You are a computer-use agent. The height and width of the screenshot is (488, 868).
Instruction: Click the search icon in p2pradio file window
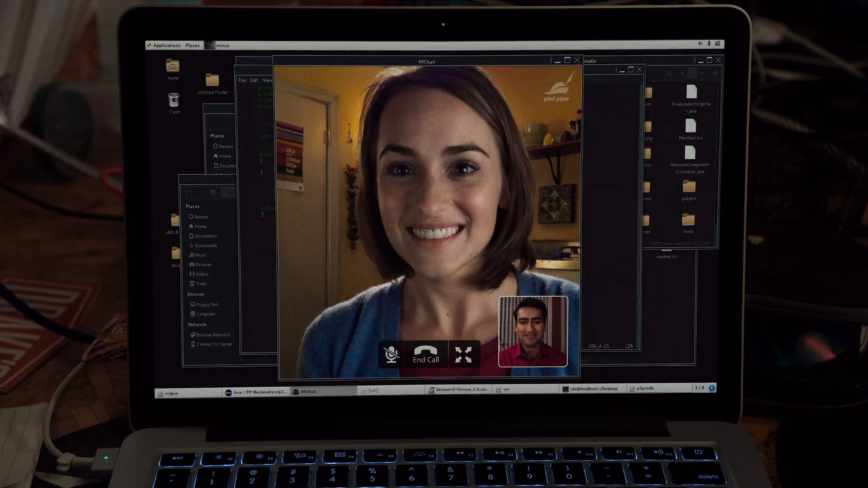click(669, 73)
